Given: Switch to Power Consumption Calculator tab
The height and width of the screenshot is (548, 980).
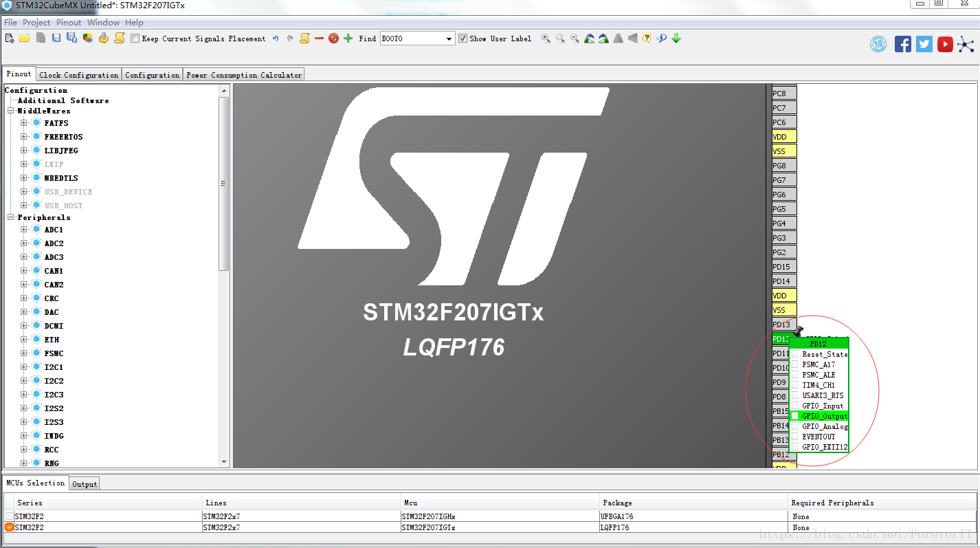Looking at the screenshot, I should tap(244, 75).
